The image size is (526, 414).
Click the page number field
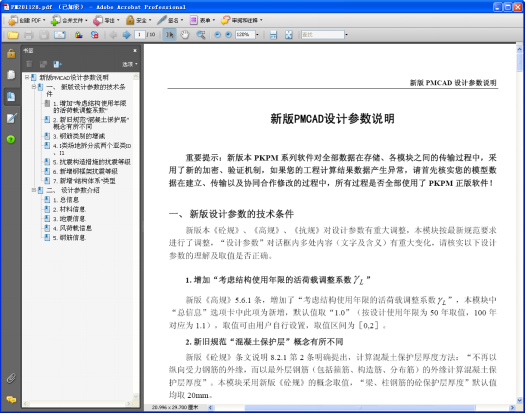point(140,35)
